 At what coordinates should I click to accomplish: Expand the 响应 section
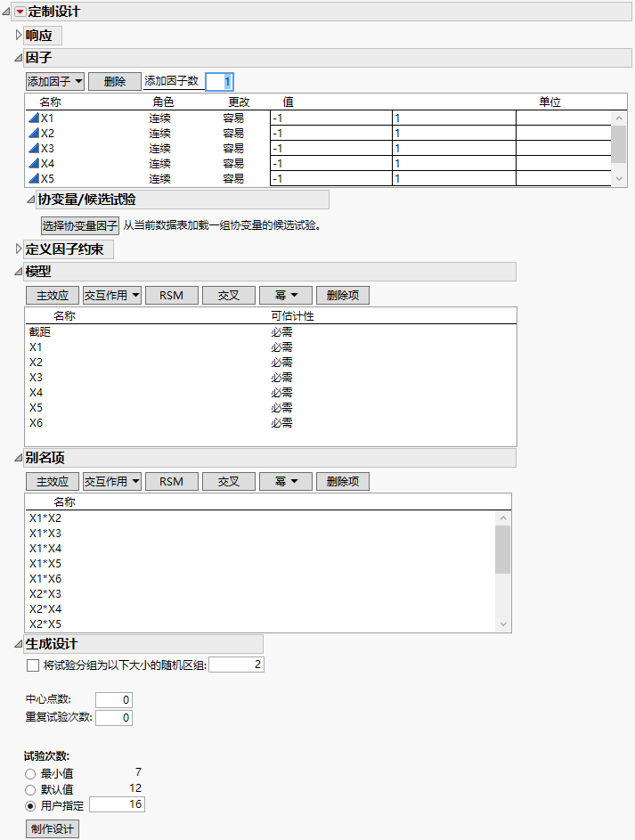(x=19, y=36)
